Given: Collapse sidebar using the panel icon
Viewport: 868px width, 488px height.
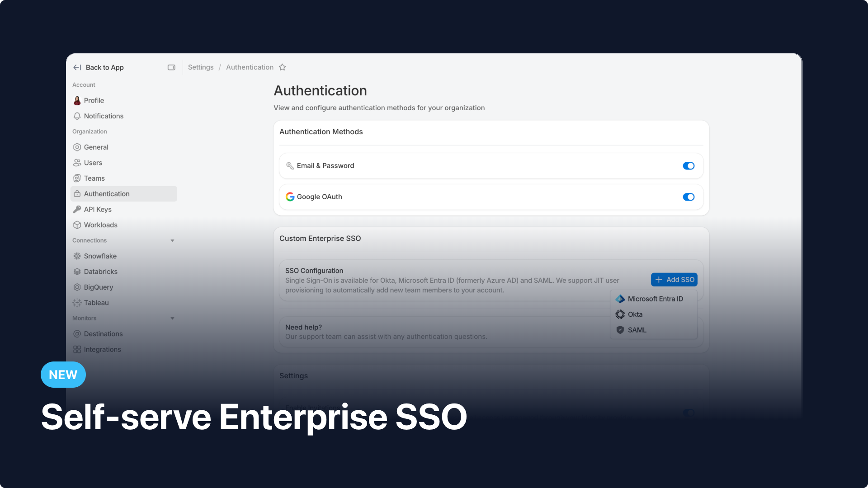Looking at the screenshot, I should click(171, 67).
